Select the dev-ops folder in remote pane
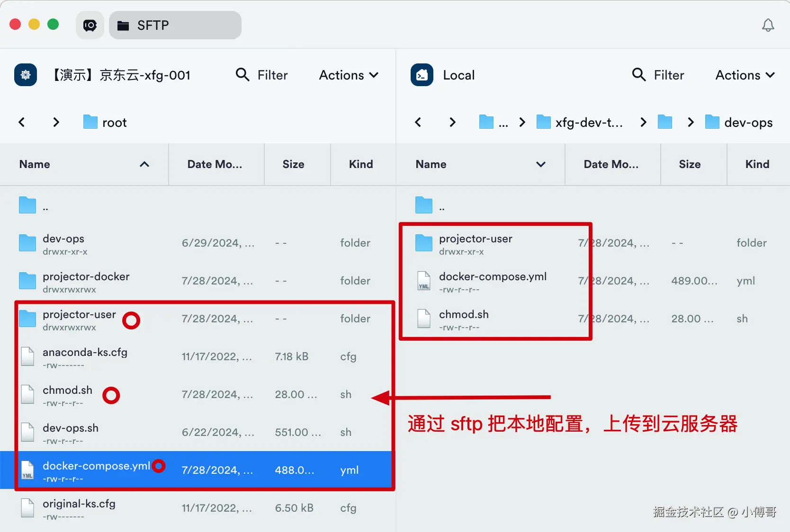 197,243
